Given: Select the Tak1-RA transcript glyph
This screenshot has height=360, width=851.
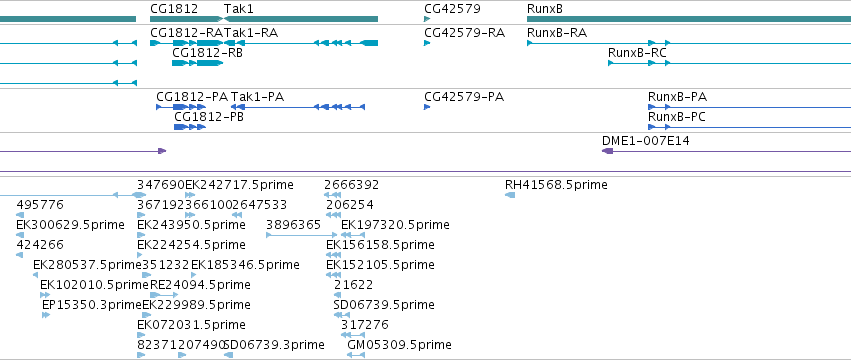Looking at the screenshot, I should pyautogui.click(x=301, y=43).
